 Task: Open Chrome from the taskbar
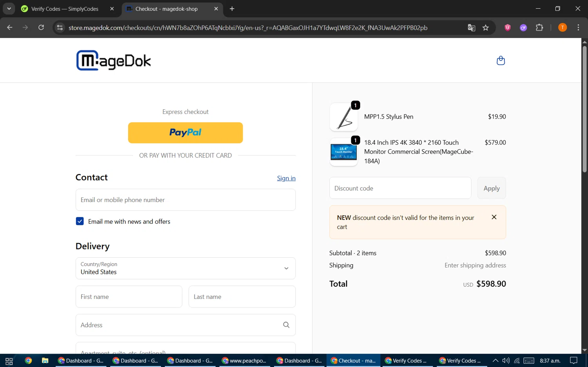click(x=28, y=361)
